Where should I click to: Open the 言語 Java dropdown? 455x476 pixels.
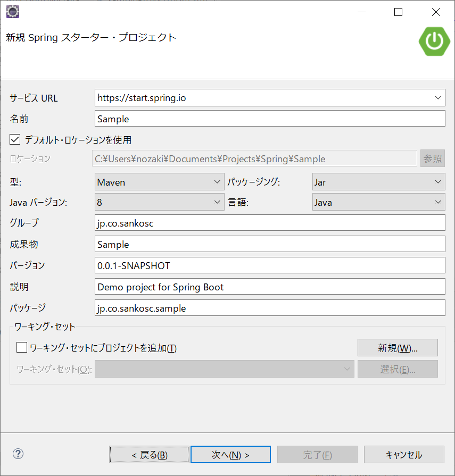click(x=379, y=202)
